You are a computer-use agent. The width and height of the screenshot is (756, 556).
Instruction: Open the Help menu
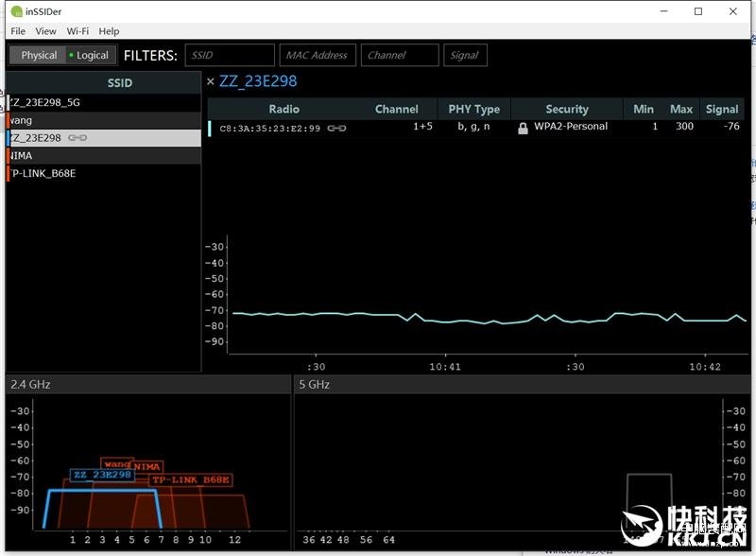(109, 31)
